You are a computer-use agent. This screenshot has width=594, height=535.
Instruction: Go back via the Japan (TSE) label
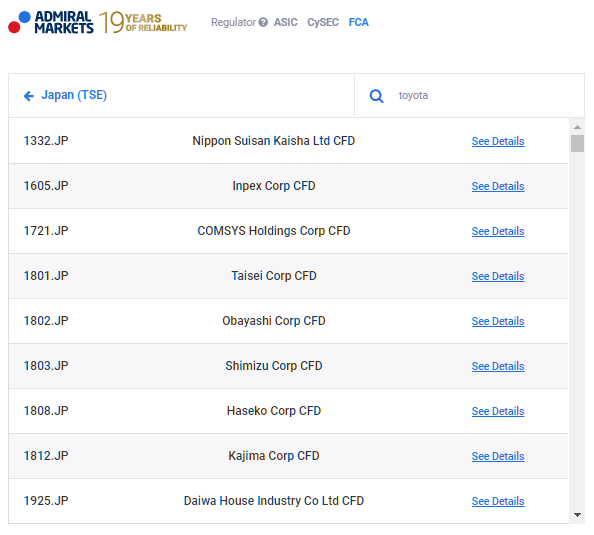pyautogui.click(x=74, y=95)
